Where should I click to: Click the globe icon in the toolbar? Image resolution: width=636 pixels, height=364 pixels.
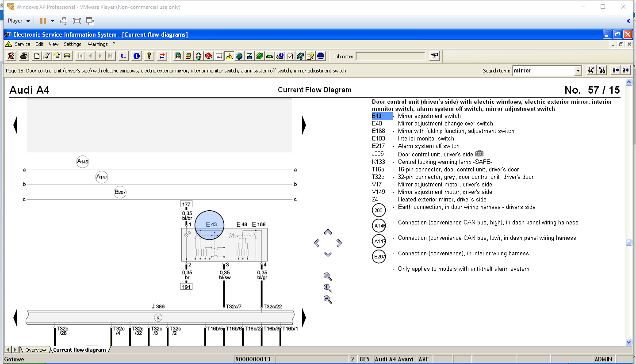click(239, 56)
